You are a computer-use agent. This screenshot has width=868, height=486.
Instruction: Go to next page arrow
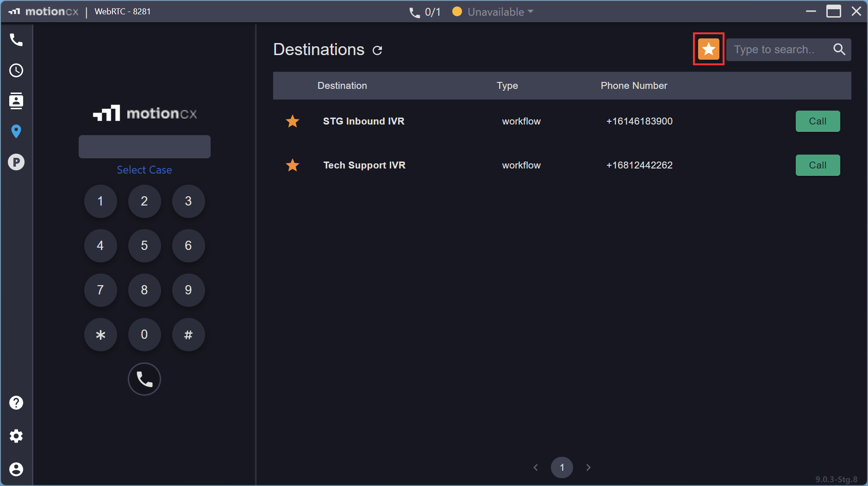pyautogui.click(x=588, y=467)
